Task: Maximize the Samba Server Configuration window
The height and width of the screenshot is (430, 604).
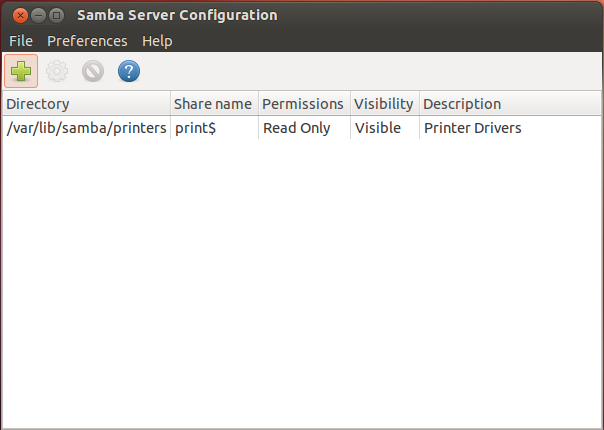Action: tap(57, 16)
